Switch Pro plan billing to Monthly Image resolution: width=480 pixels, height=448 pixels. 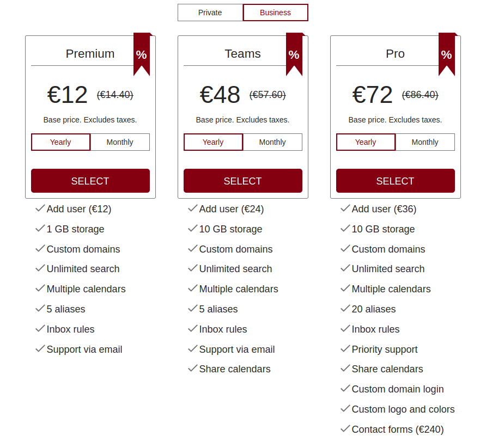point(425,142)
